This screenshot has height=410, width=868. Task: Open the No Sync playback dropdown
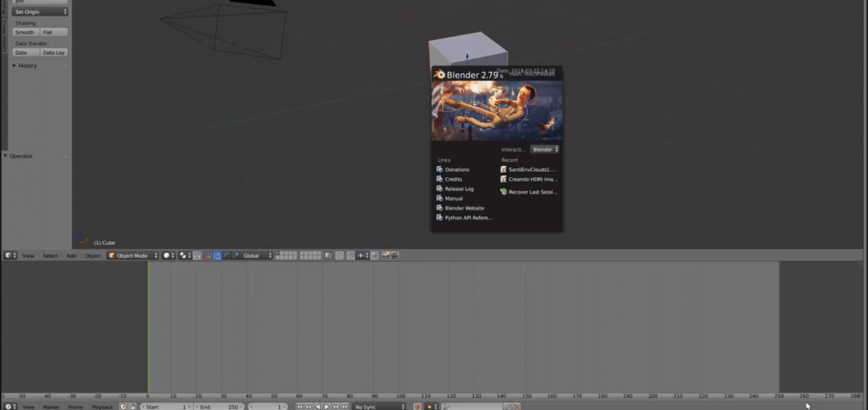click(378, 407)
